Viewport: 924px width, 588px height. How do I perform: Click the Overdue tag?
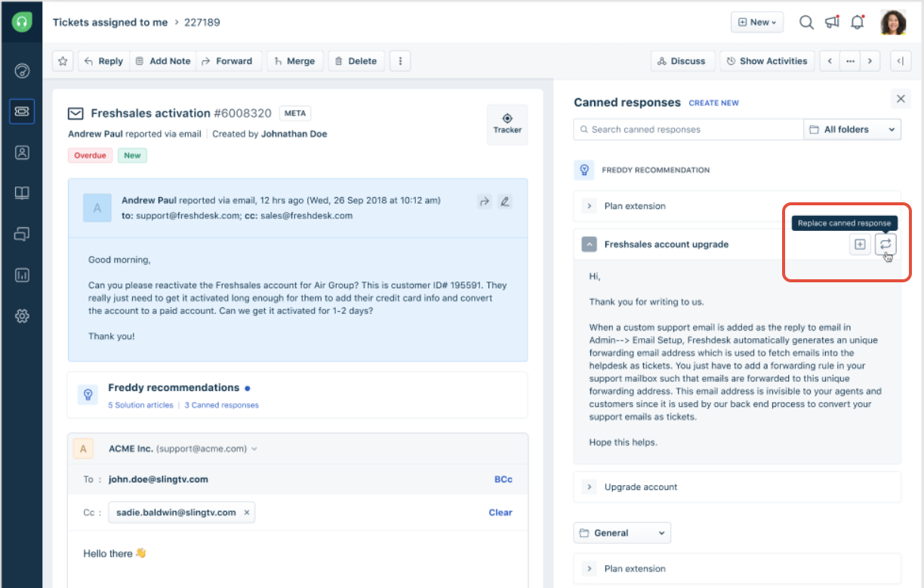pos(90,155)
